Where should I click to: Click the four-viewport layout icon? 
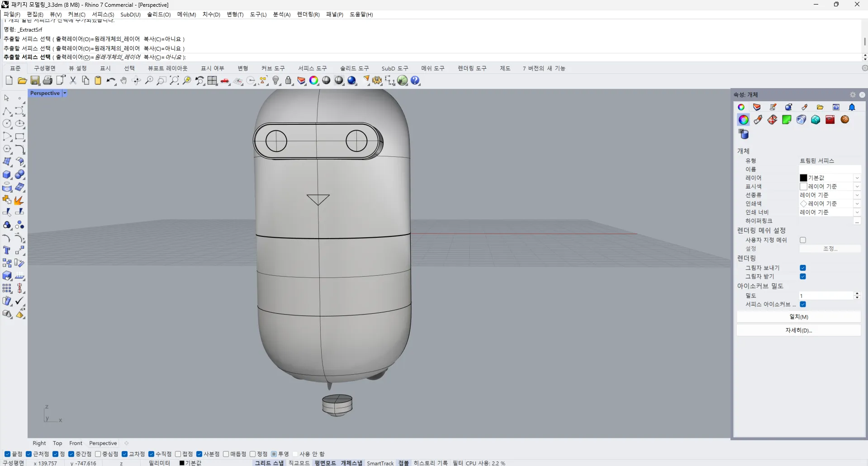(x=212, y=80)
